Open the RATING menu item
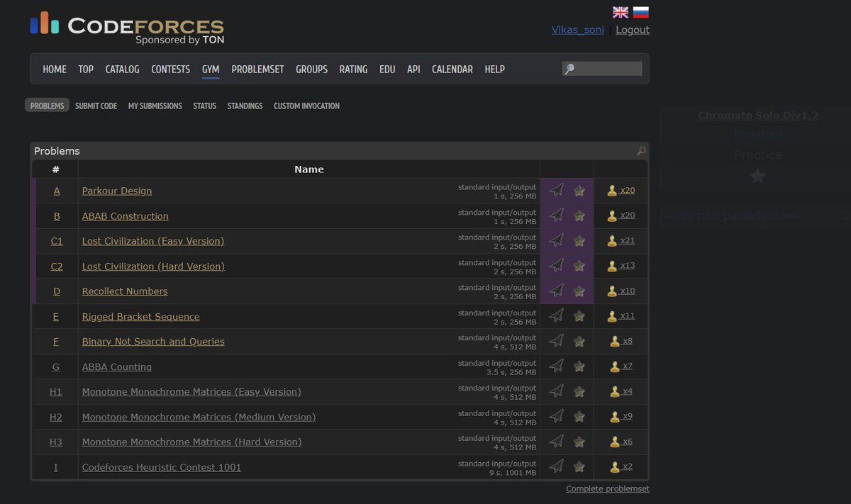 coord(353,69)
